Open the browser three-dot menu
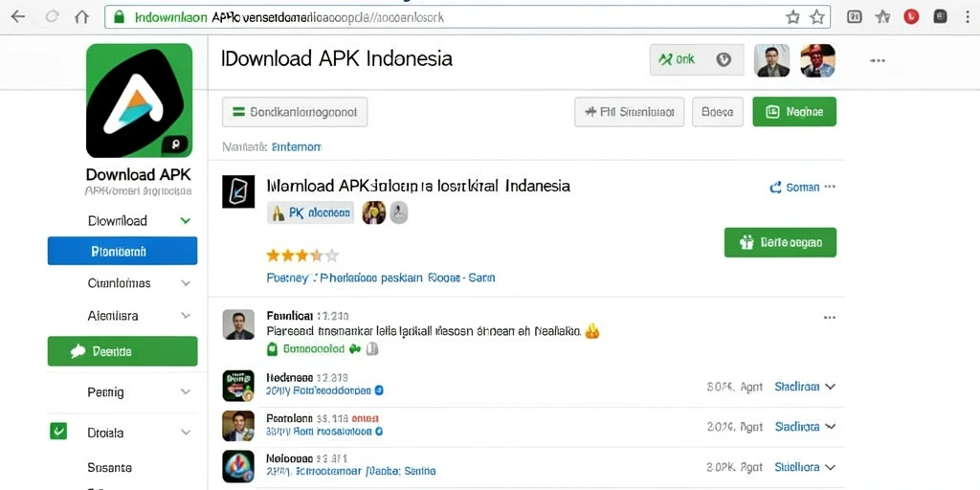The height and width of the screenshot is (490, 980). tap(968, 17)
